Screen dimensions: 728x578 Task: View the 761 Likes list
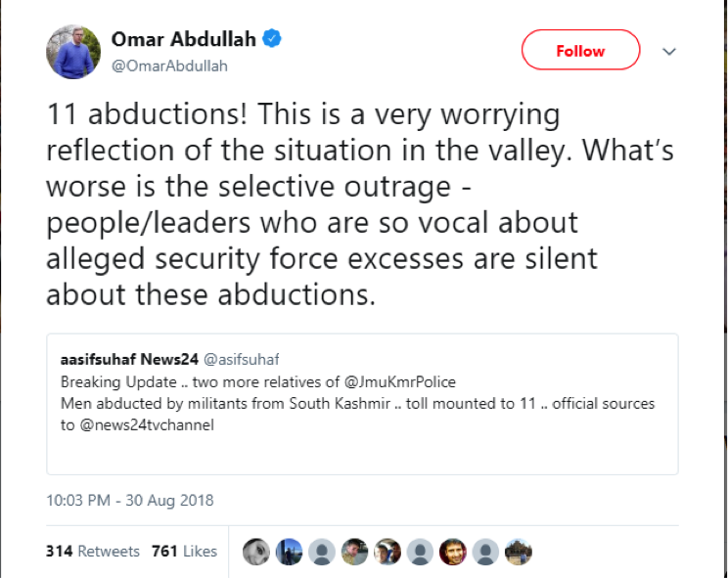click(x=184, y=552)
